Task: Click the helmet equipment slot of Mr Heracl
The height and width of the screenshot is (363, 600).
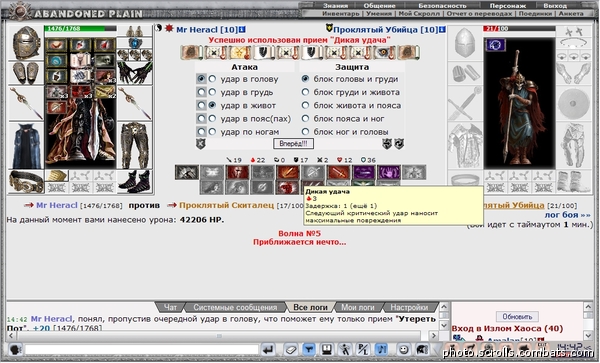Action: [26, 43]
